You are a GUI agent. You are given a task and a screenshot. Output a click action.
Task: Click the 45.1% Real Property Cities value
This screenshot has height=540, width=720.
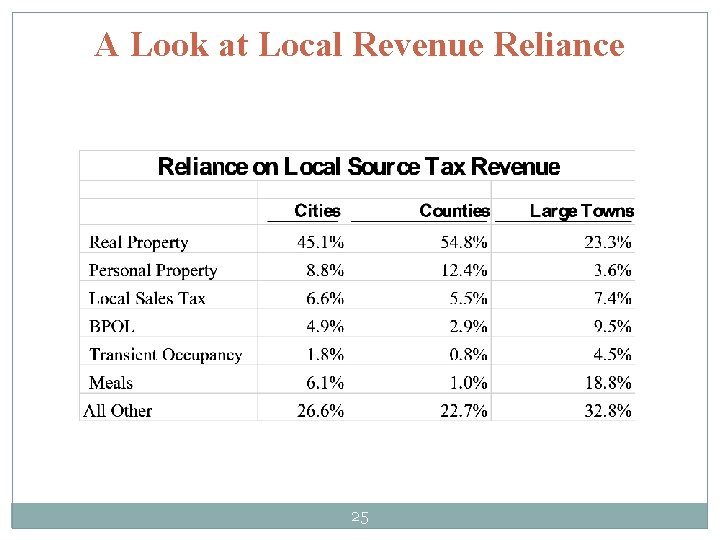click(x=320, y=242)
